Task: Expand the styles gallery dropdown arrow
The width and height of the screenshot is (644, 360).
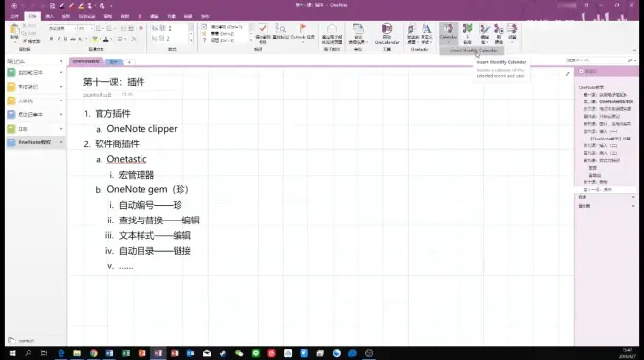Action: [x=191, y=41]
